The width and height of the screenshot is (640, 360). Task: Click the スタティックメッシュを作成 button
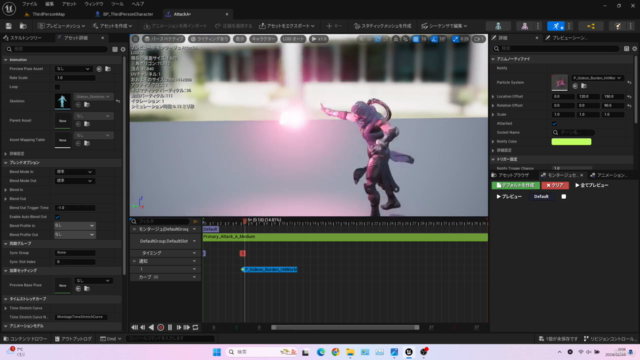(x=382, y=26)
